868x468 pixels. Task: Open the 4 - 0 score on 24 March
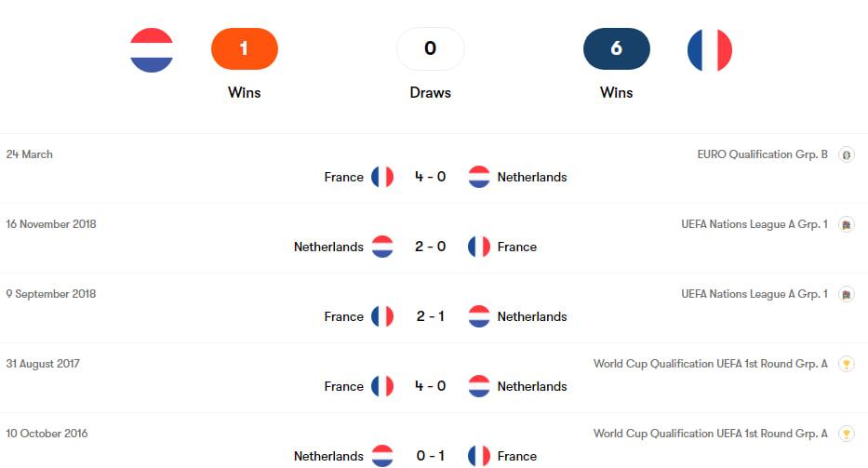[430, 177]
